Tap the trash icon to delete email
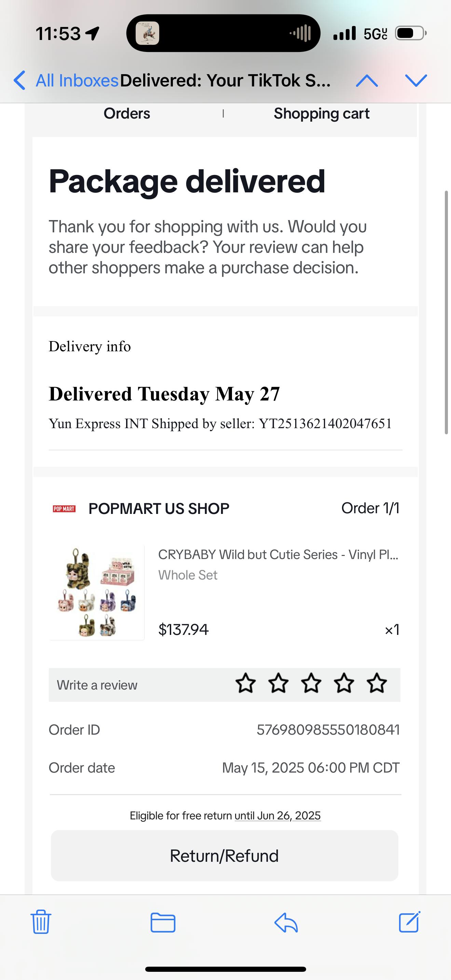The height and width of the screenshot is (980, 451). (41, 922)
